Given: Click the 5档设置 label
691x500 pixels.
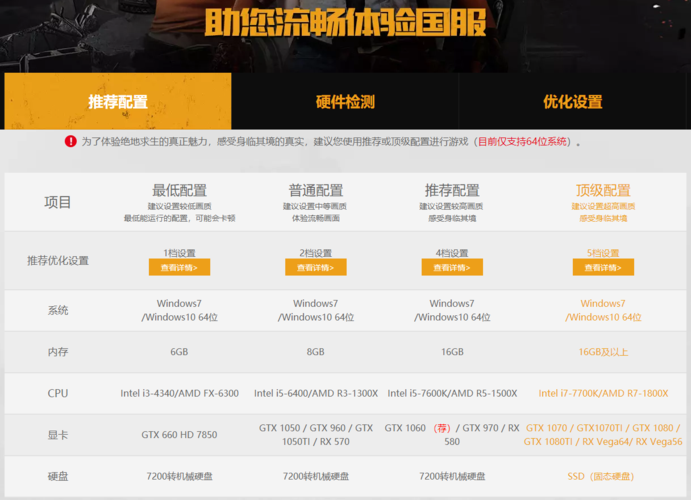Looking at the screenshot, I should [x=603, y=253].
